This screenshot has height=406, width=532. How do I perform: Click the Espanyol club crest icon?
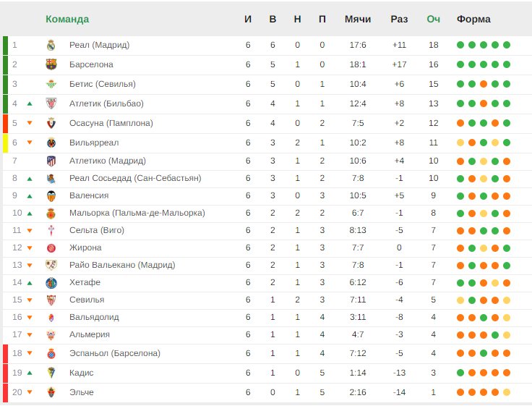click(51, 354)
